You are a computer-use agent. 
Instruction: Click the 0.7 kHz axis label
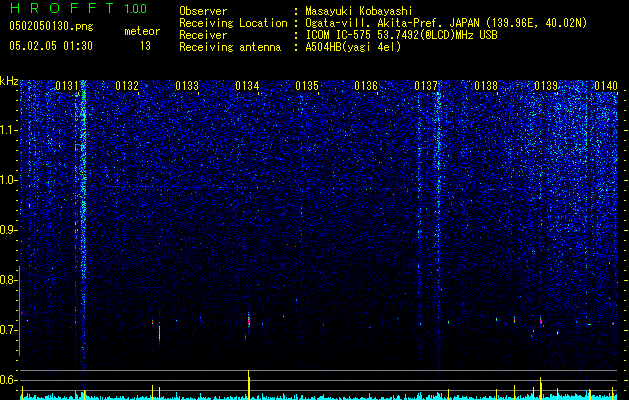pyautogui.click(x=7, y=330)
